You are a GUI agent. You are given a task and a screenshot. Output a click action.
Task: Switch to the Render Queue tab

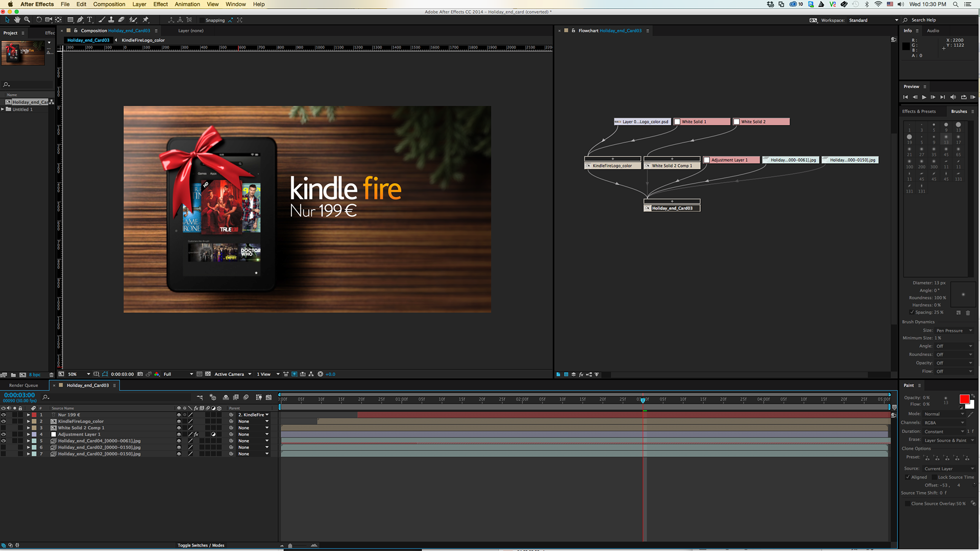(x=23, y=385)
